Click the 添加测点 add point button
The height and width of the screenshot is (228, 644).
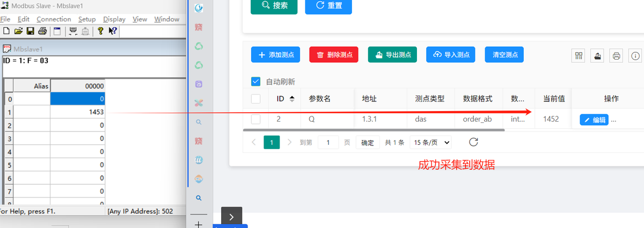276,55
